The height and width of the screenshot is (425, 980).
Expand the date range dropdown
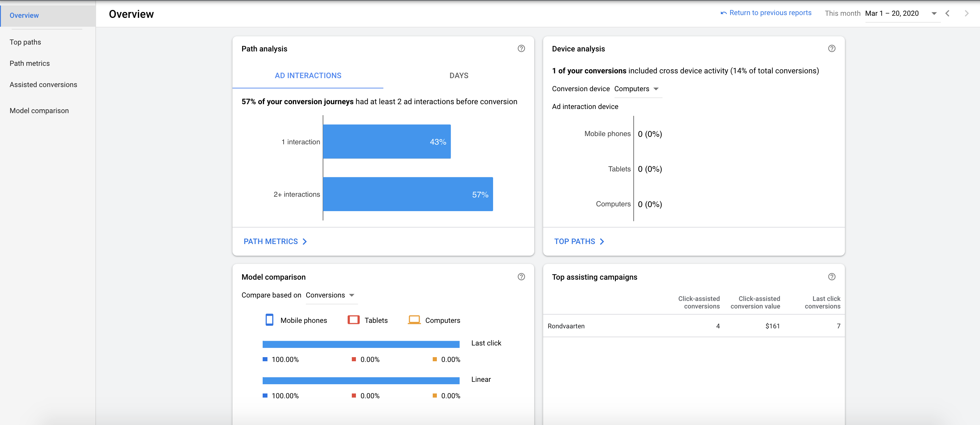(934, 13)
